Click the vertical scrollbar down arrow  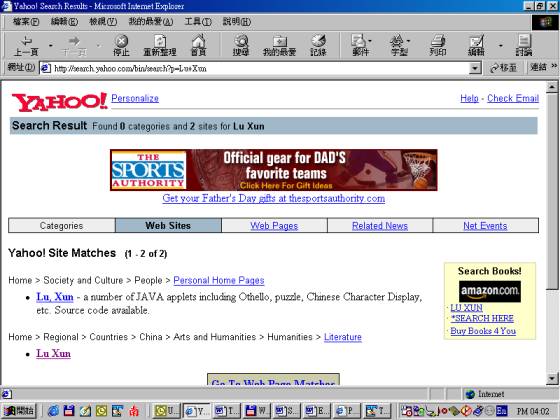[552, 379]
